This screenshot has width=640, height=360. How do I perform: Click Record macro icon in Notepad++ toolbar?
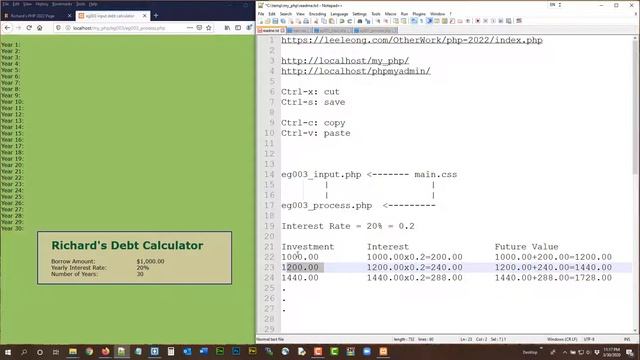pyautogui.click(x=478, y=21)
